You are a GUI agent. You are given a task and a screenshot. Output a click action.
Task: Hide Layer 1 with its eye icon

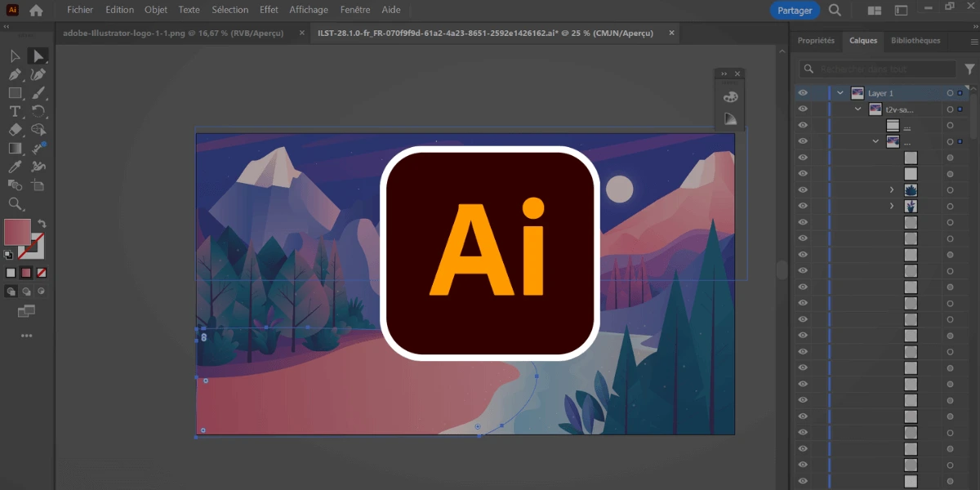[x=803, y=93]
